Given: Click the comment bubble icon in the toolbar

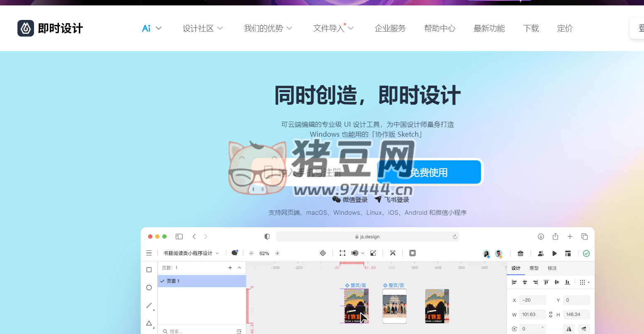Looking at the screenshot, I should pos(234,252).
